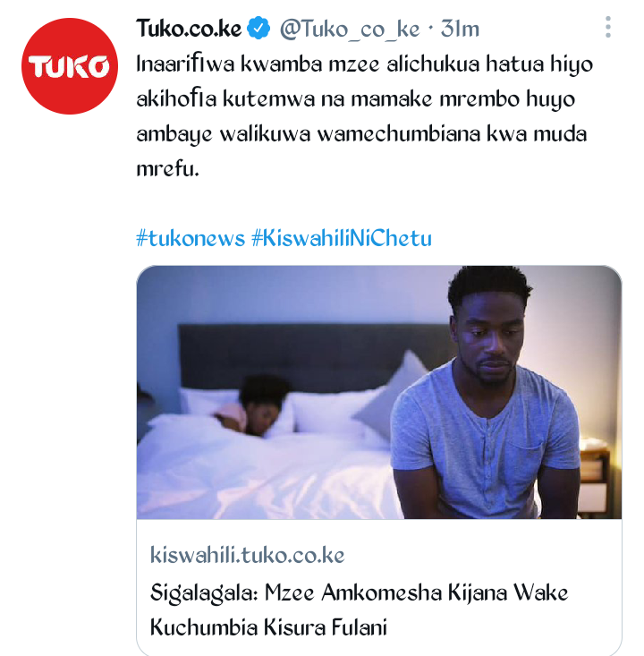Visit the @Tuko_co_ke handle
Viewport: 644px width, 656px height.
[x=350, y=30]
